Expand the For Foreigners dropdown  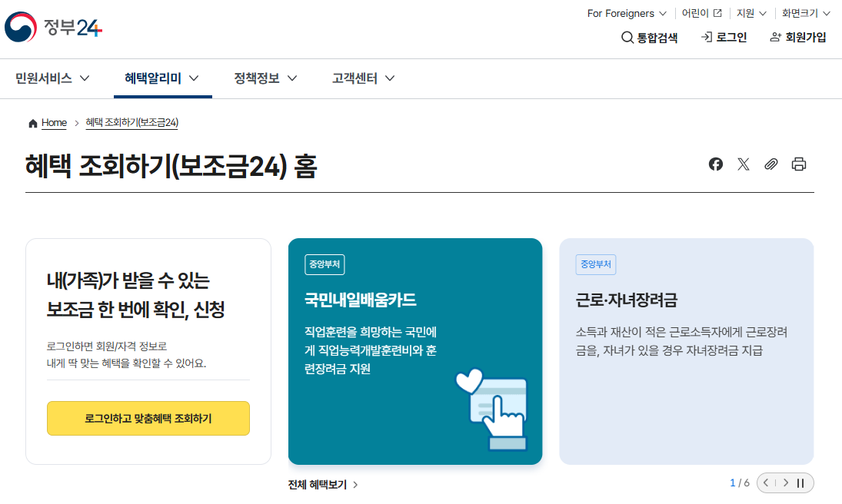[x=625, y=13]
